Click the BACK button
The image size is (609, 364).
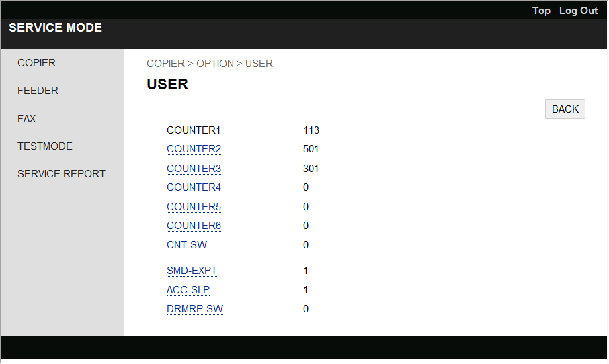point(565,109)
